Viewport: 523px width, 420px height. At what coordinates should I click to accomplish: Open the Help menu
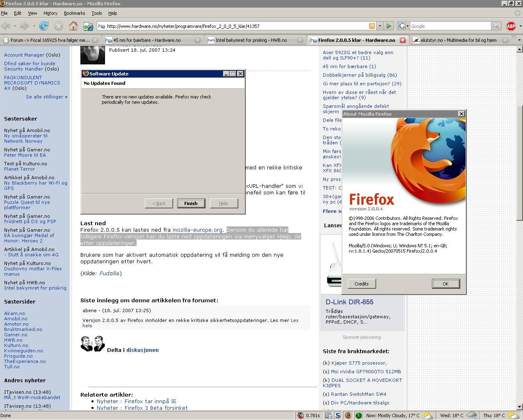click(112, 13)
